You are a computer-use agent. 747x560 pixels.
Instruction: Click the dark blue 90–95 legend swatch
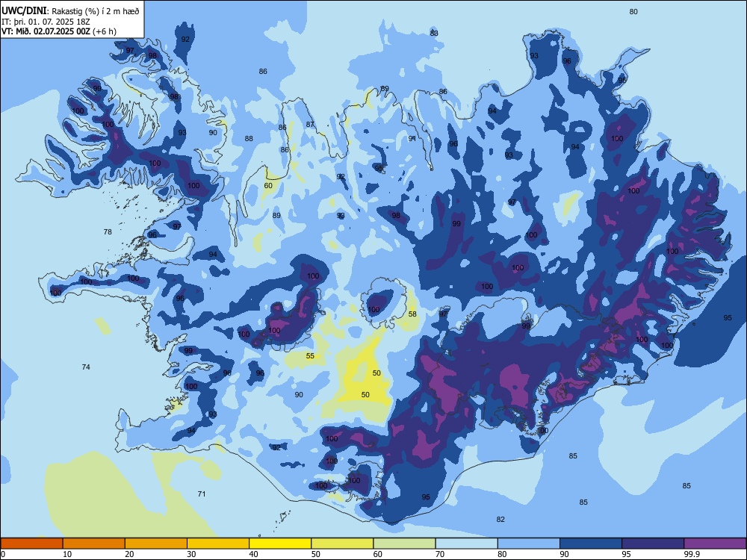click(x=591, y=544)
